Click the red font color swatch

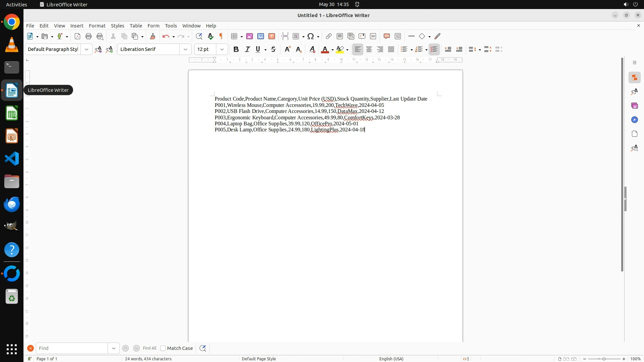(324, 49)
